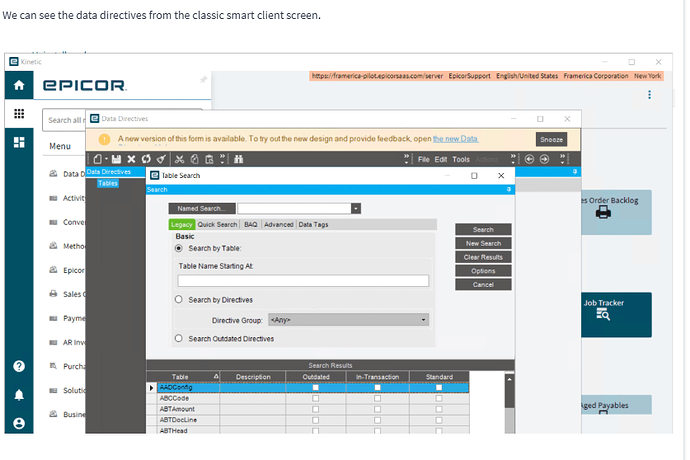Switch to the Legacy tab
Image resolution: width=690 pixels, height=460 pixels.
[182, 224]
